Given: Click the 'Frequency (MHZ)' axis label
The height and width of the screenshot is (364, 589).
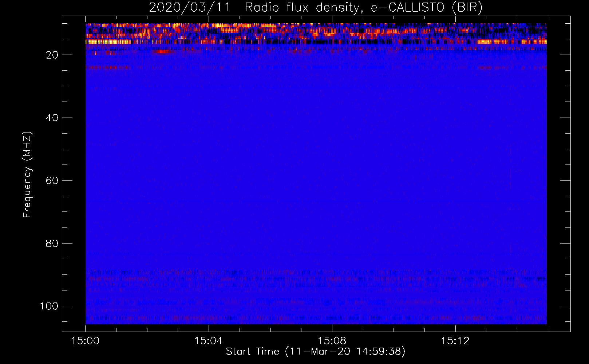Looking at the screenshot, I should point(27,175).
